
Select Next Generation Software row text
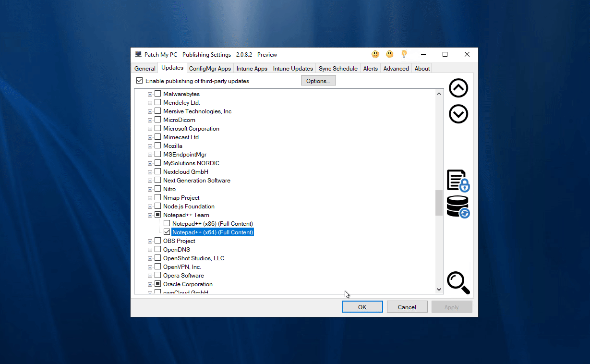(x=197, y=180)
